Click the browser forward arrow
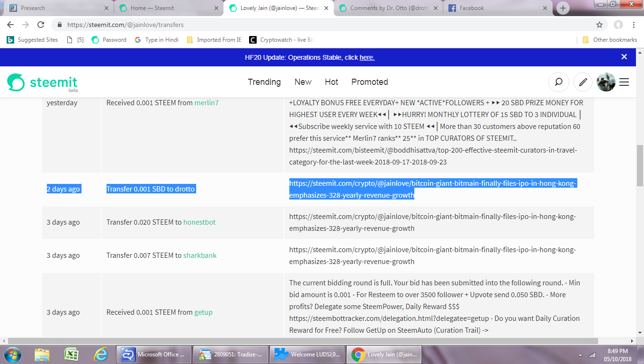The image size is (644, 364). coord(26,25)
